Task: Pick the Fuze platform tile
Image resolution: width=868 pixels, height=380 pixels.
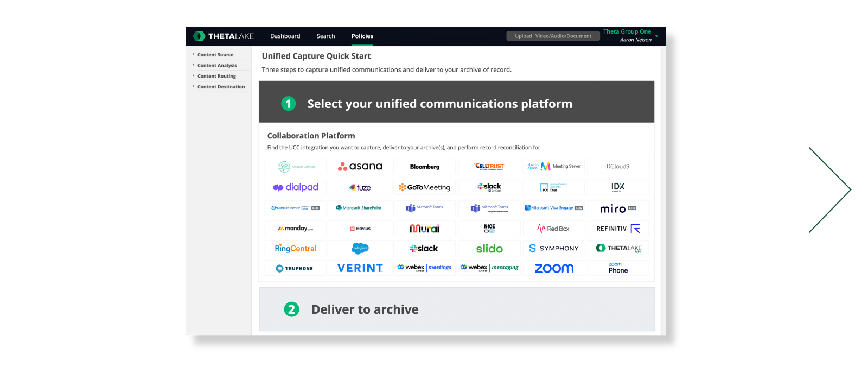Action: pos(360,187)
